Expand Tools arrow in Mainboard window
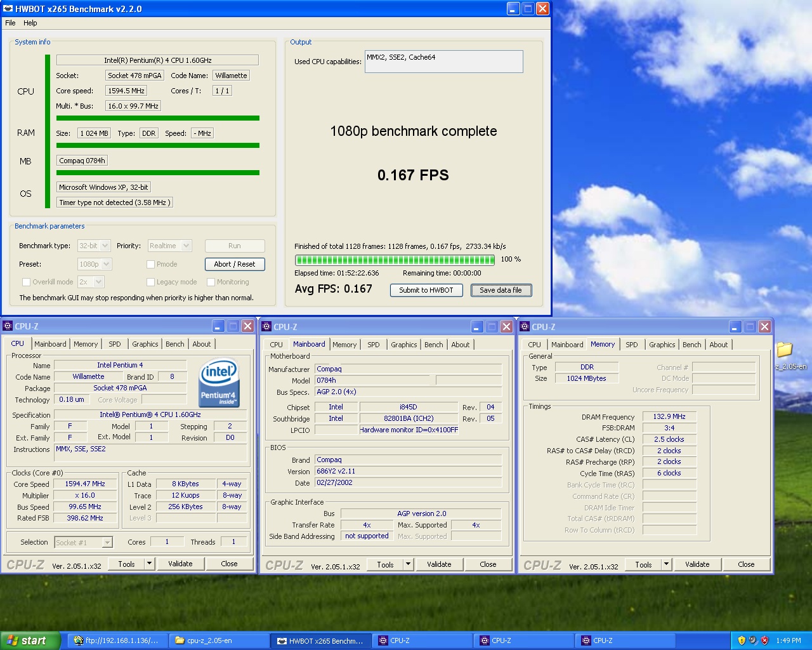 click(x=408, y=564)
